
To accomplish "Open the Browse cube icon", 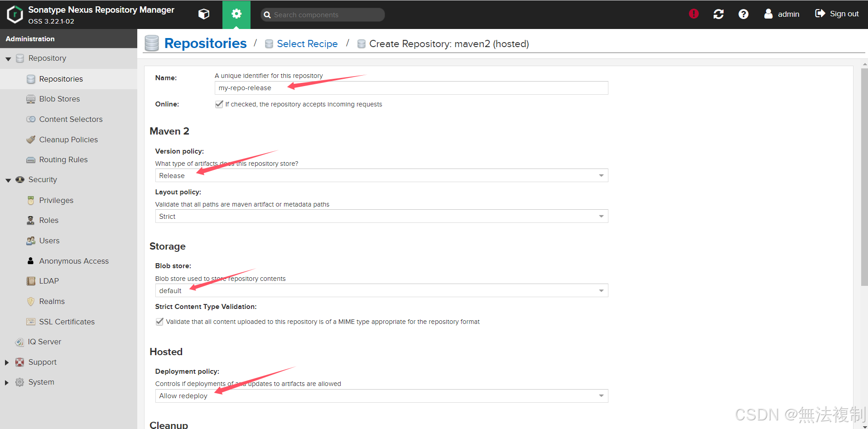I will pos(204,14).
